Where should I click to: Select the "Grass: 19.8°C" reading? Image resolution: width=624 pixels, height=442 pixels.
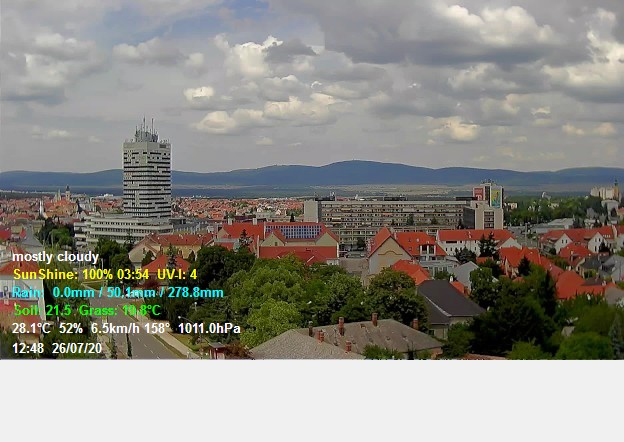pos(120,310)
